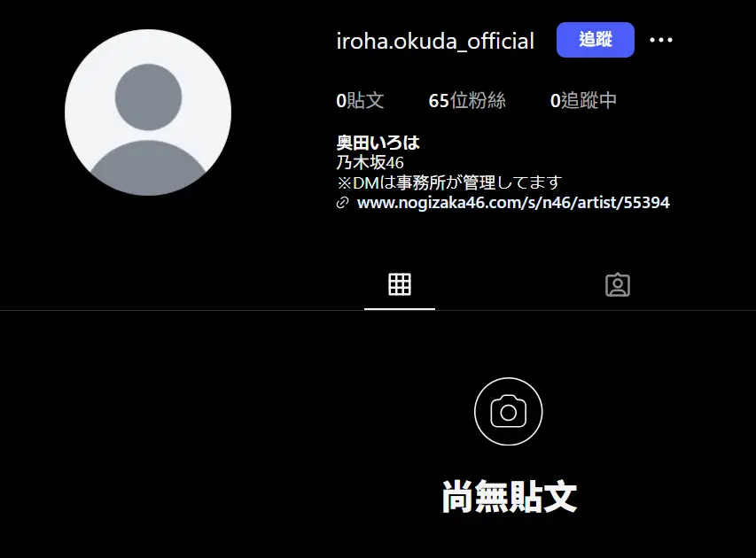Image resolution: width=756 pixels, height=558 pixels.
Task: Click the chain link icon beside the URL
Action: [x=342, y=202]
